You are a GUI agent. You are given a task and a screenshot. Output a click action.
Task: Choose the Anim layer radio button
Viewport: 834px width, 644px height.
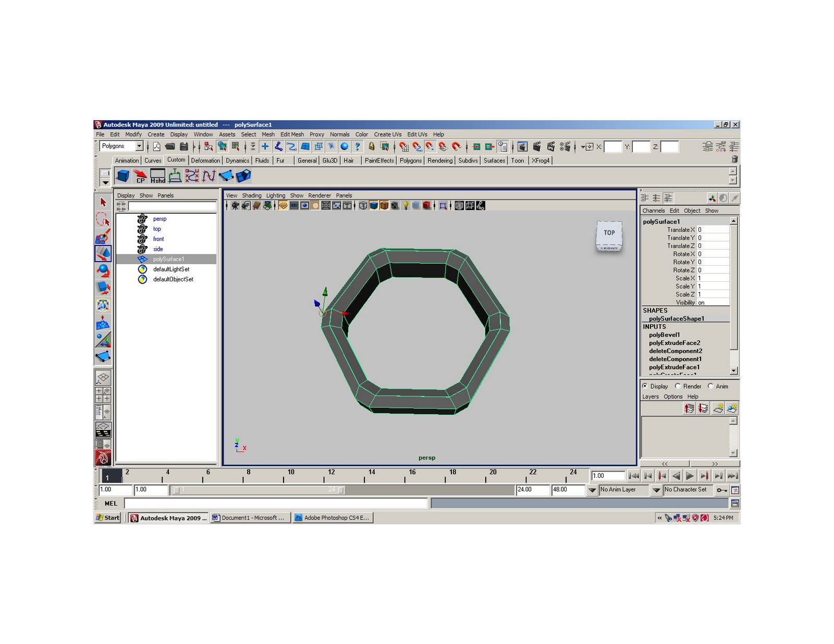(710, 386)
